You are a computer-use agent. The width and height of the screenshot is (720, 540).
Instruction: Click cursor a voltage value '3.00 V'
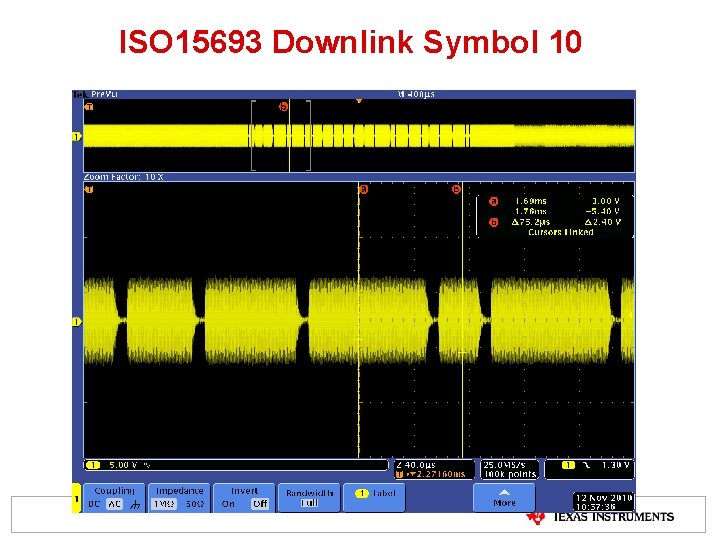tap(606, 201)
